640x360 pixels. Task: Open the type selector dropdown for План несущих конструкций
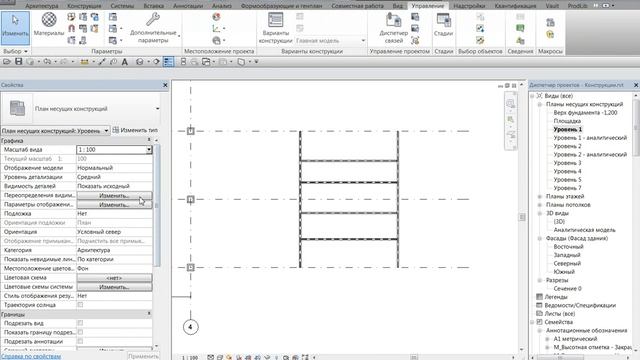[158, 109]
